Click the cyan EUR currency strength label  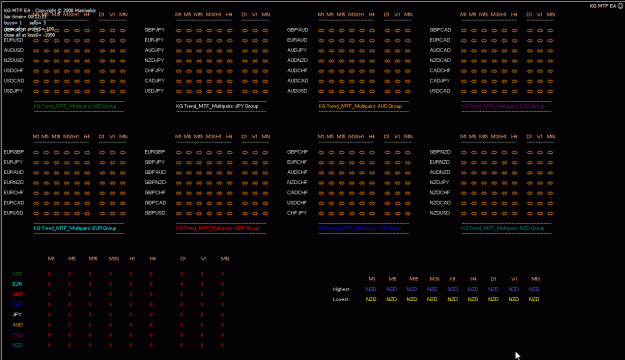coord(17,284)
